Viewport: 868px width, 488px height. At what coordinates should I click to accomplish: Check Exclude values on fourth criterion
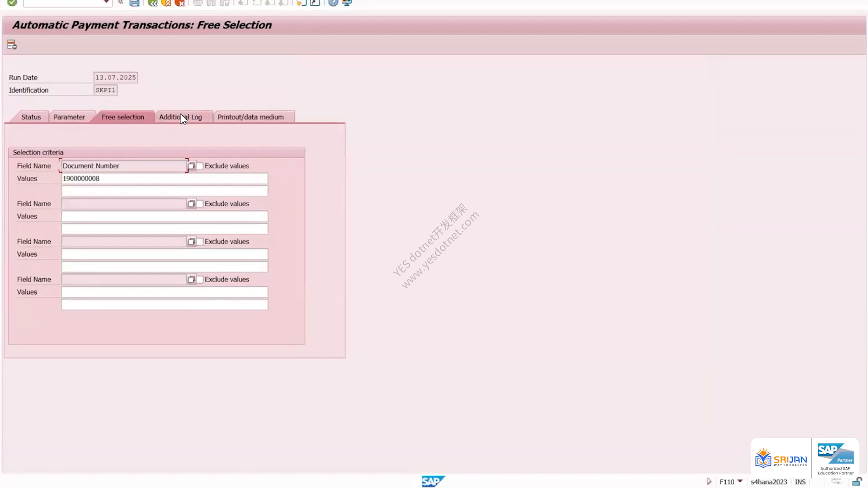click(200, 280)
